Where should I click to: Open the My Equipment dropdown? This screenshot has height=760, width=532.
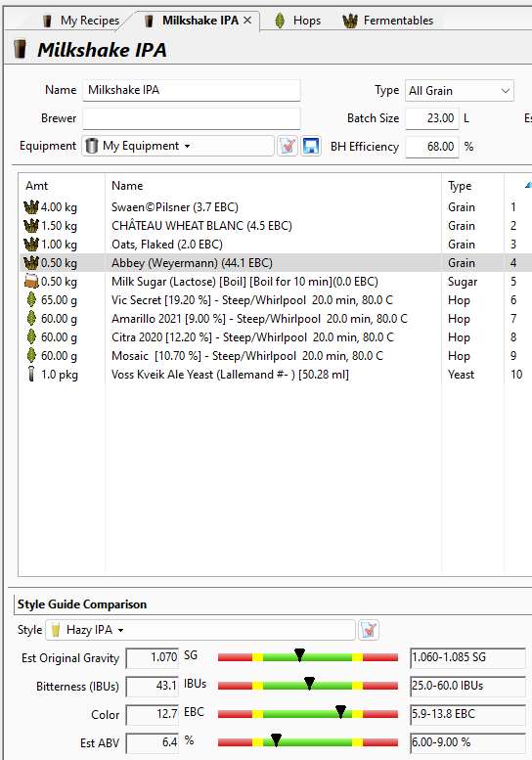pyautogui.click(x=177, y=146)
